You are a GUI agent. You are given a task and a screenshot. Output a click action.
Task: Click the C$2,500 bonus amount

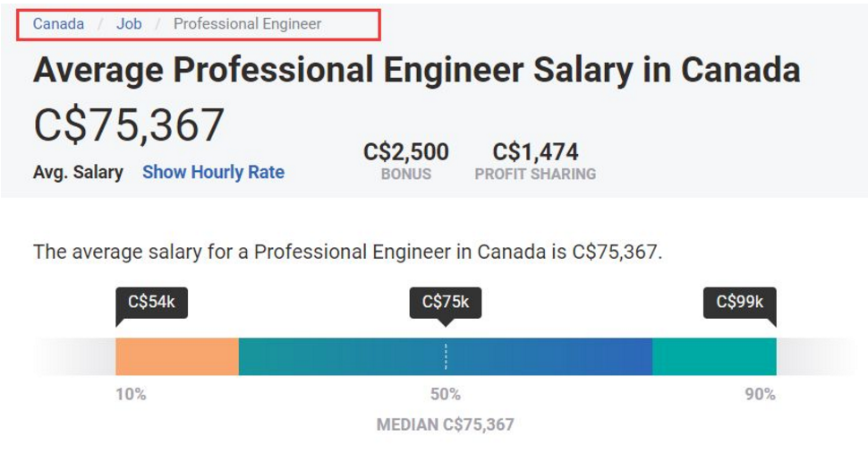tap(406, 152)
